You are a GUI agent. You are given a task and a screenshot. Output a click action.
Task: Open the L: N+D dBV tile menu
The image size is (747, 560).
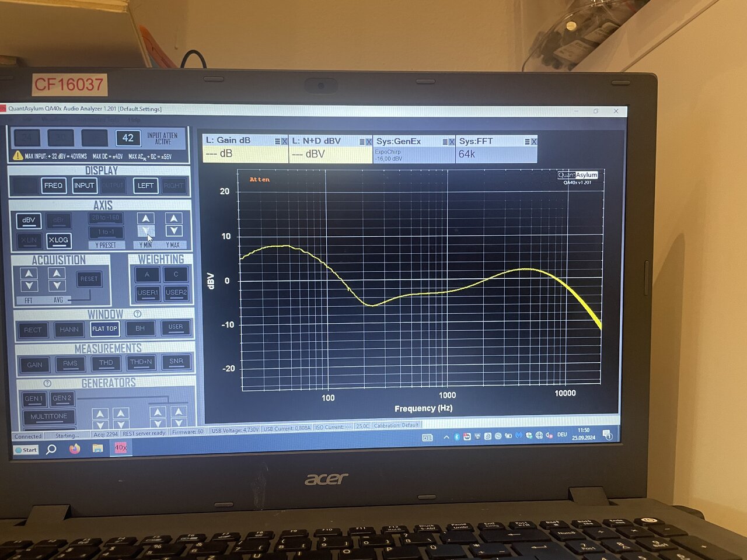(362, 142)
